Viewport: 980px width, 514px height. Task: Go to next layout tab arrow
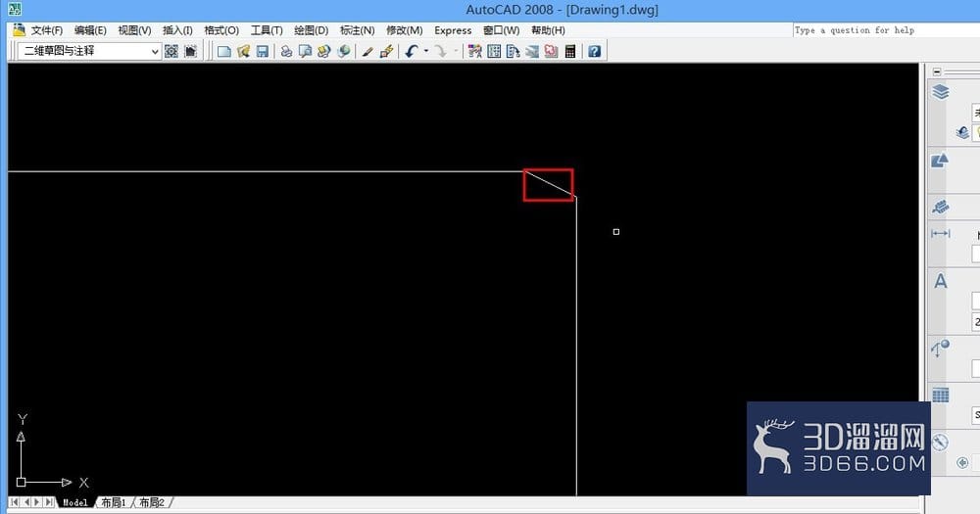(x=37, y=502)
